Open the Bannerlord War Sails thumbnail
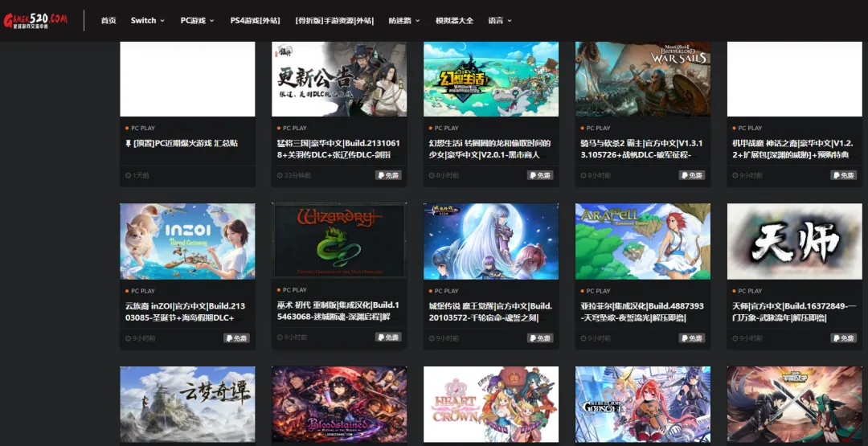868x446 pixels. pos(643,79)
